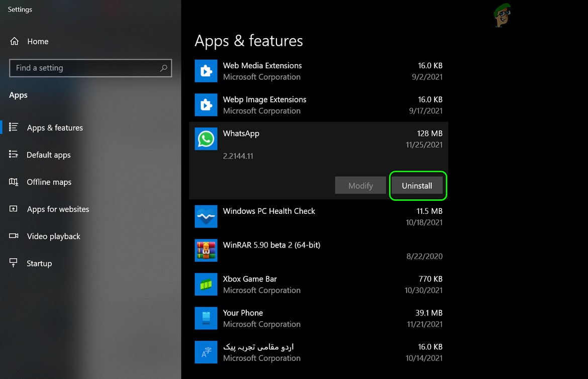Select the Offline maps sidebar icon
Image resolution: width=588 pixels, height=379 pixels.
(x=15, y=182)
